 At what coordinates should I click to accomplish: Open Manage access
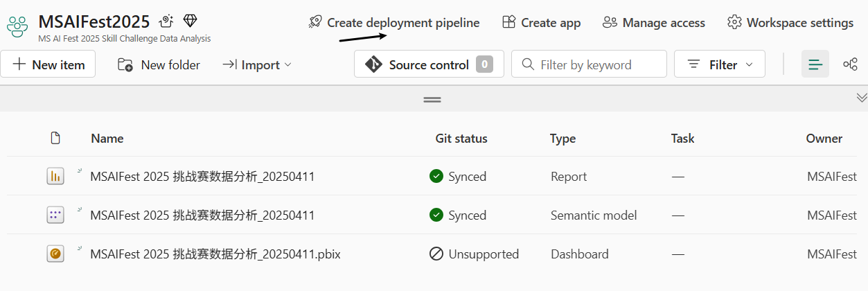click(x=654, y=23)
